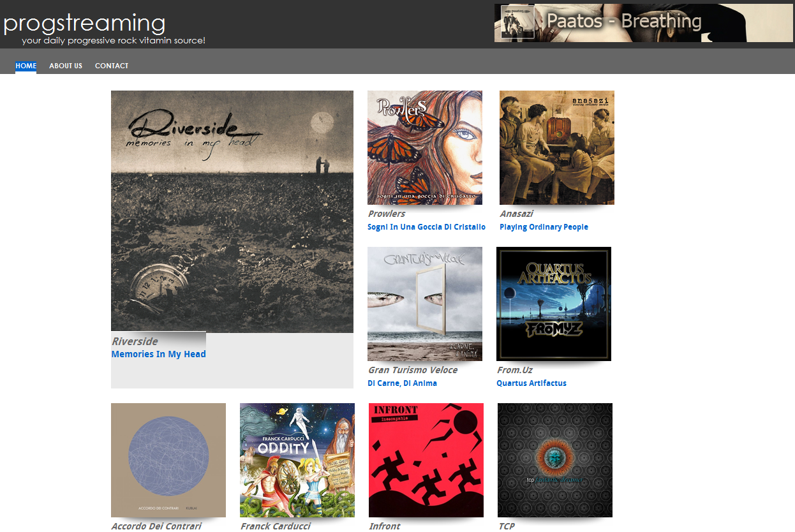Select Franck Carducci Oddity album cover
The height and width of the screenshot is (532, 795).
click(x=297, y=460)
